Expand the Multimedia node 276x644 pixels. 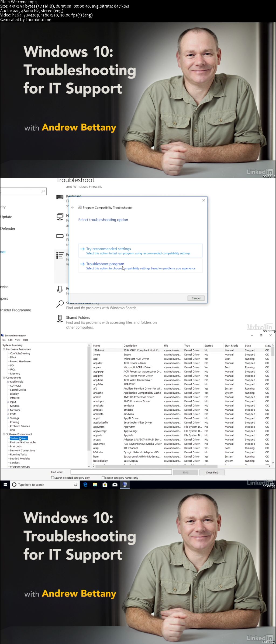coord(8,381)
